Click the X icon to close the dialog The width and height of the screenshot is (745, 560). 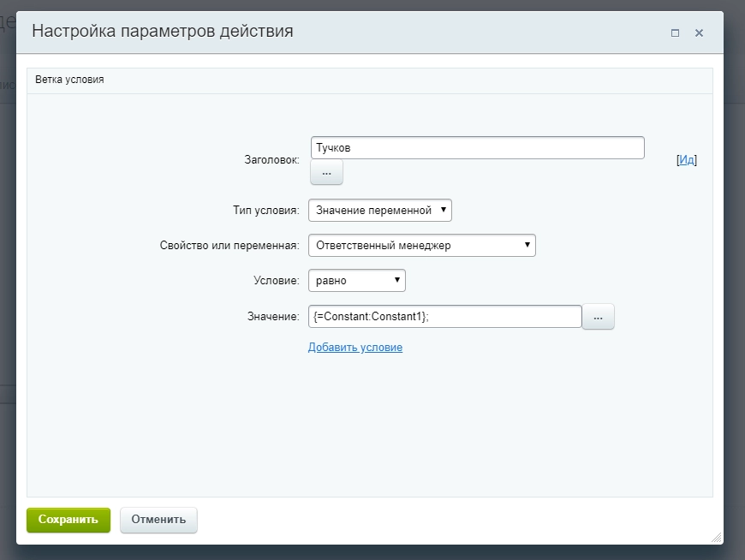coord(699,33)
